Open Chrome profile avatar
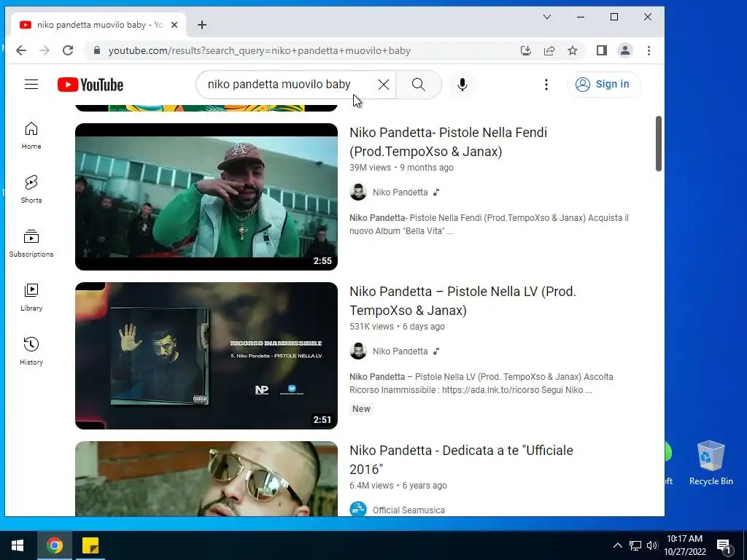Screen dimensions: 747x560 tap(625, 50)
